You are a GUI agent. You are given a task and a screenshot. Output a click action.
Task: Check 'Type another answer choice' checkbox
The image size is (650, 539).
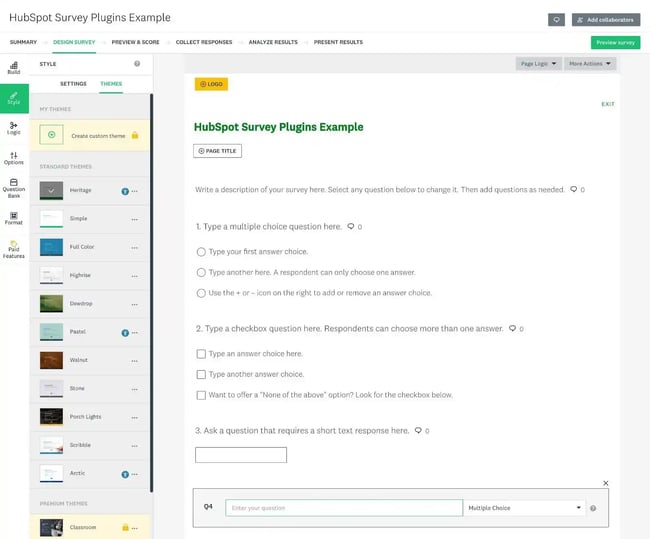[201, 374]
